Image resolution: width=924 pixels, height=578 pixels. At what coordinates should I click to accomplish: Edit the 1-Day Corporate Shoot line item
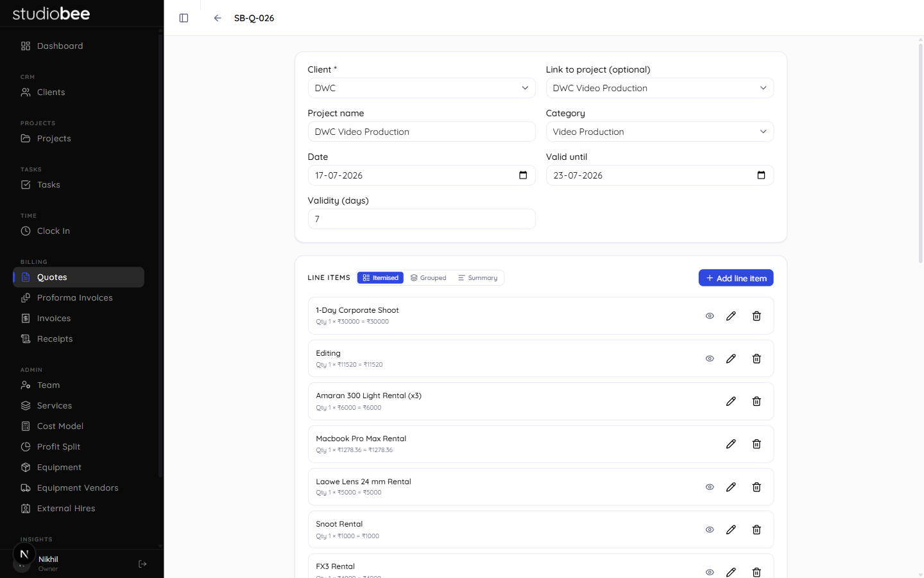(x=731, y=316)
